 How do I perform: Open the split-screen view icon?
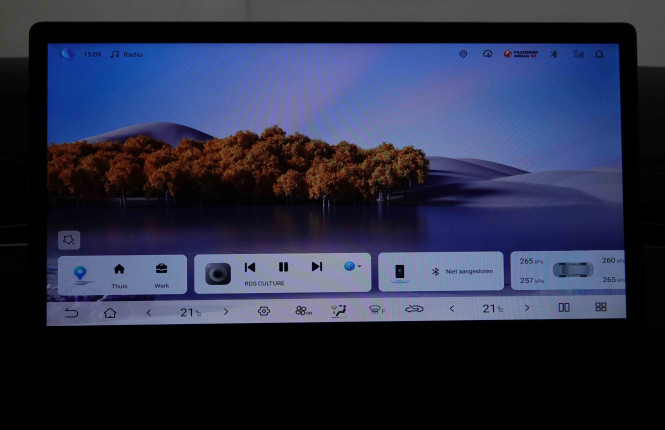564,307
